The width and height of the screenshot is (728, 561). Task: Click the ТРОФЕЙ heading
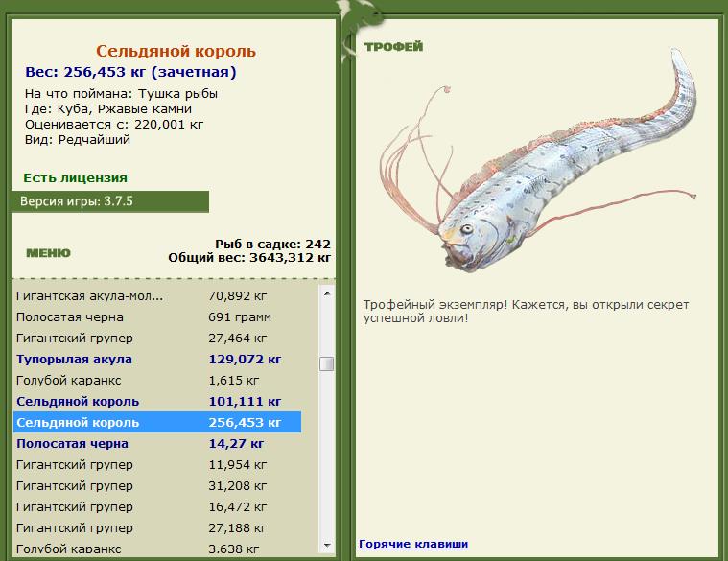(x=393, y=46)
